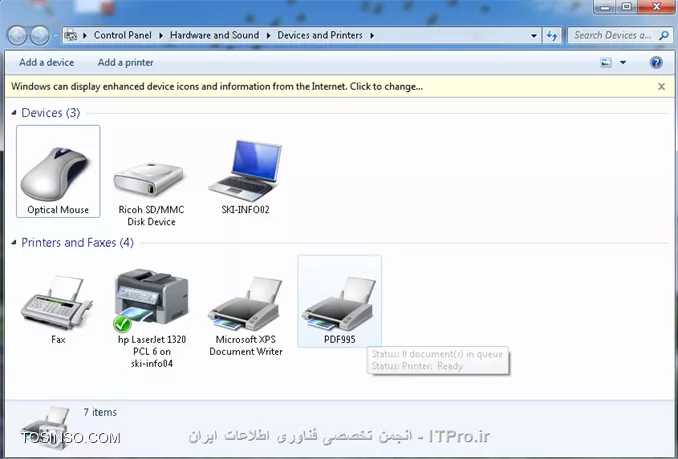Click the Control Panel icon in address bar

pyautogui.click(x=70, y=35)
